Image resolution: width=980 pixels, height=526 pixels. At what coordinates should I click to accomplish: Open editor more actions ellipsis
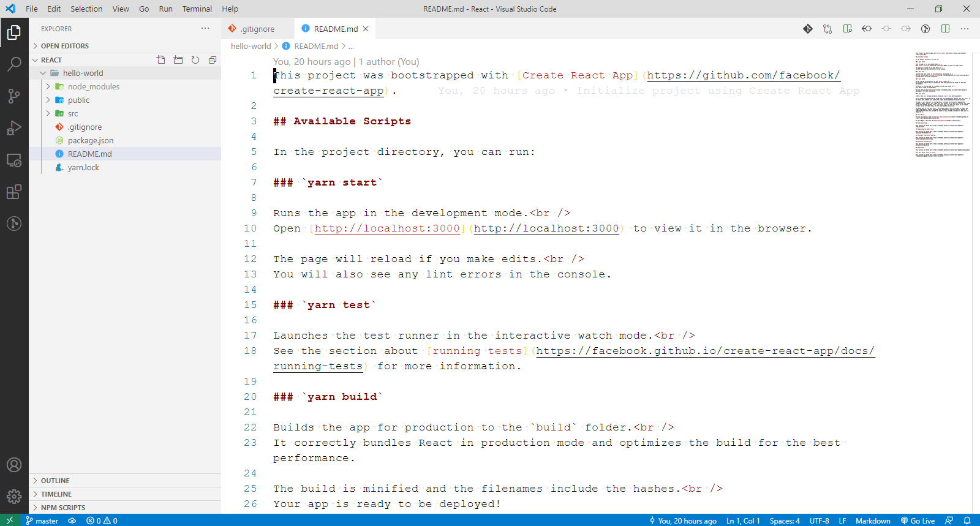click(x=965, y=29)
